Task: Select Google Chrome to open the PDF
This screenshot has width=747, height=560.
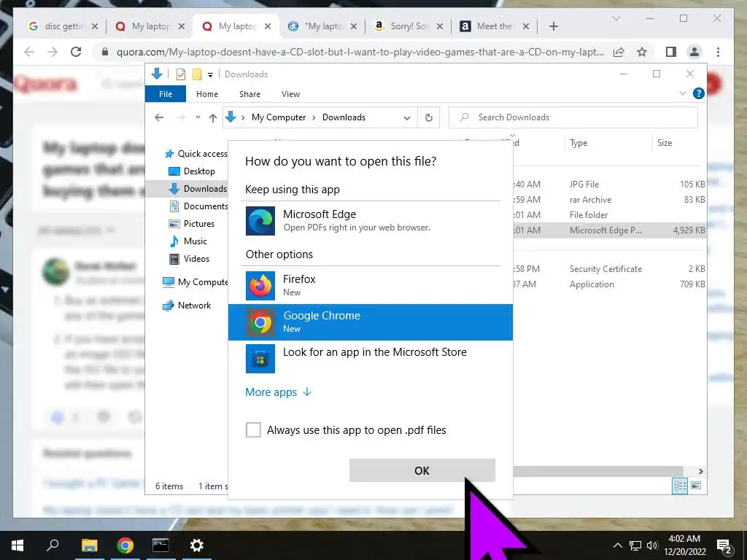Action: [370, 322]
